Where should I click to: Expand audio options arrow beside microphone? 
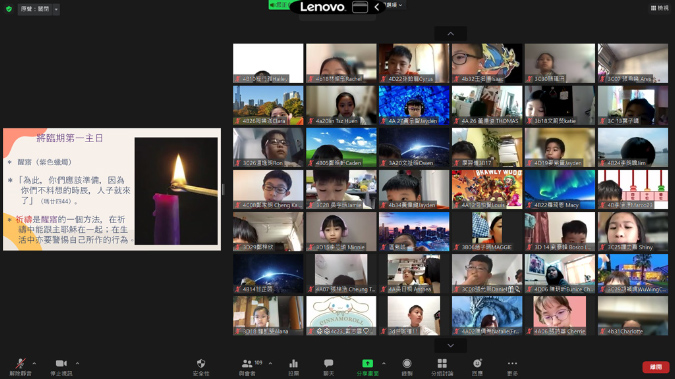(34, 363)
